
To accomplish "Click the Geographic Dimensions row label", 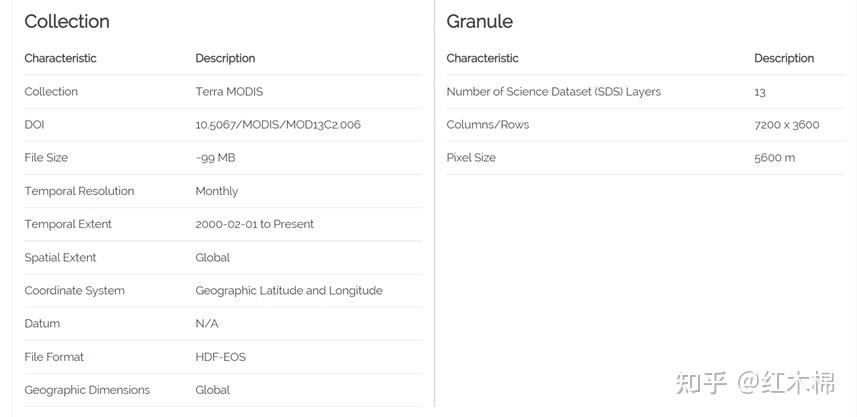I will pos(87,390).
